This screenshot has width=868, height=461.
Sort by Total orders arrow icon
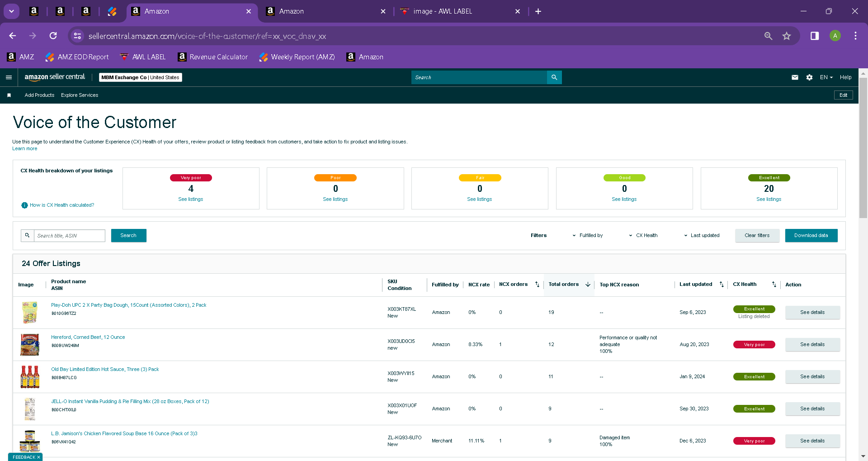pyautogui.click(x=588, y=285)
